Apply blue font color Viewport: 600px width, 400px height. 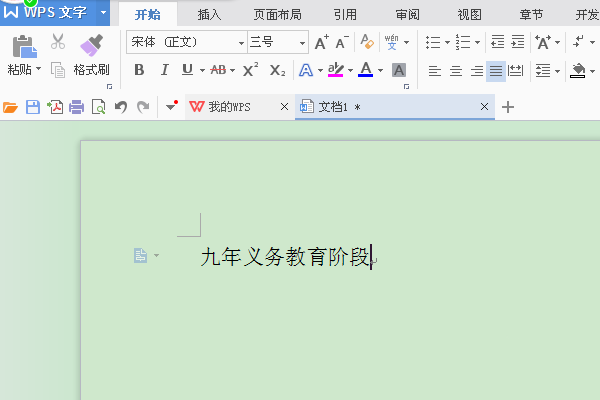click(x=365, y=70)
